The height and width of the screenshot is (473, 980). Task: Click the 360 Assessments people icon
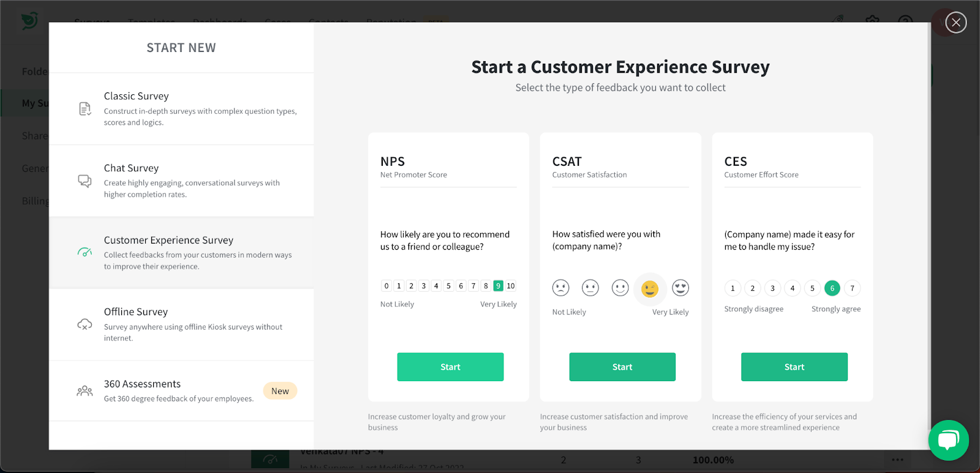pos(85,390)
